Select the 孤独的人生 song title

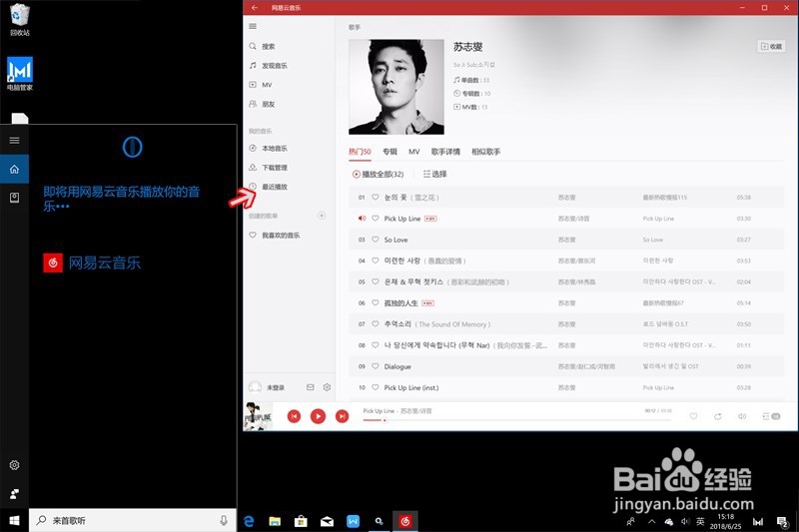pyautogui.click(x=401, y=302)
